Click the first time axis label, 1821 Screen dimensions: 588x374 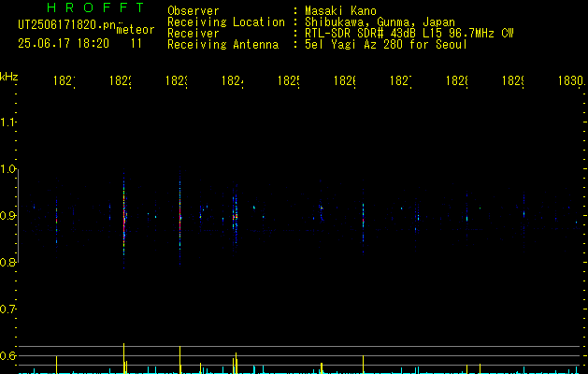pos(65,80)
